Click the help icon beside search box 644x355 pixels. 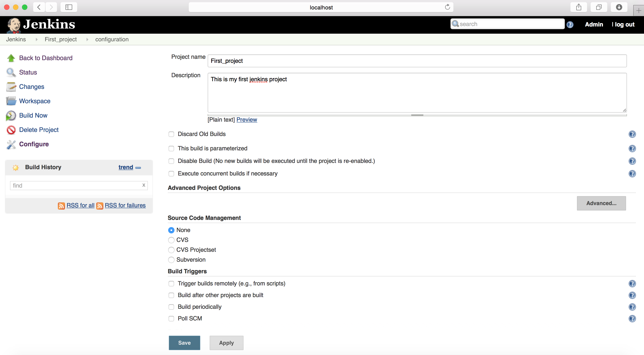click(x=570, y=24)
